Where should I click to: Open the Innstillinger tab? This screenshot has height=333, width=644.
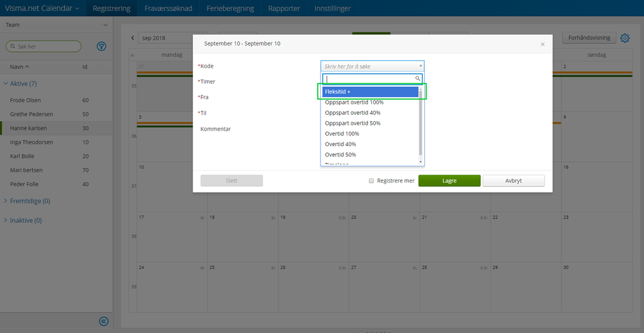332,8
